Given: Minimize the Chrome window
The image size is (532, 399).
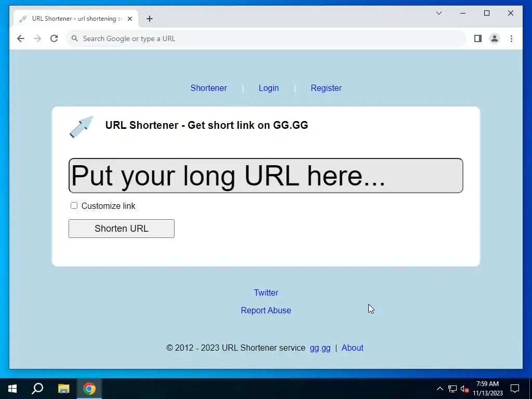Looking at the screenshot, I should click(x=463, y=13).
